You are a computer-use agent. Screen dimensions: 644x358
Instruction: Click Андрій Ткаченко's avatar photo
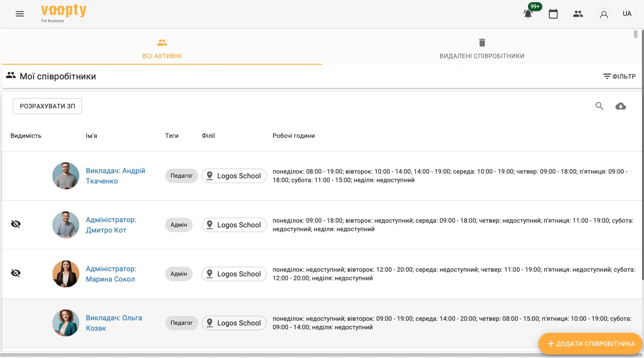click(66, 176)
